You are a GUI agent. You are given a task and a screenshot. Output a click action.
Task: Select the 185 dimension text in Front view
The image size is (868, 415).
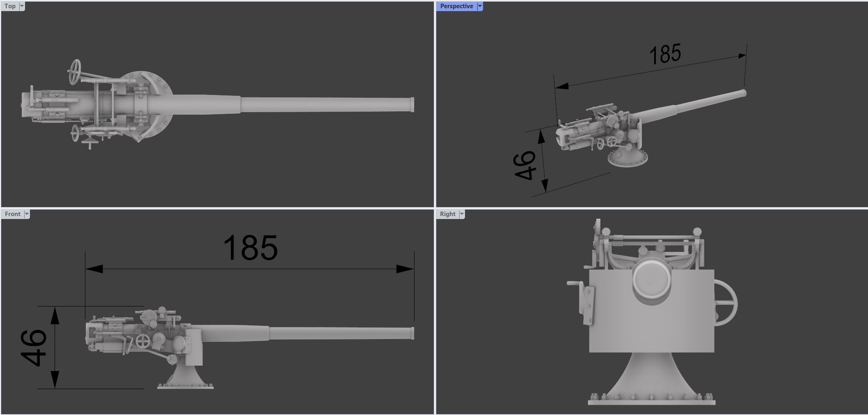pos(250,248)
